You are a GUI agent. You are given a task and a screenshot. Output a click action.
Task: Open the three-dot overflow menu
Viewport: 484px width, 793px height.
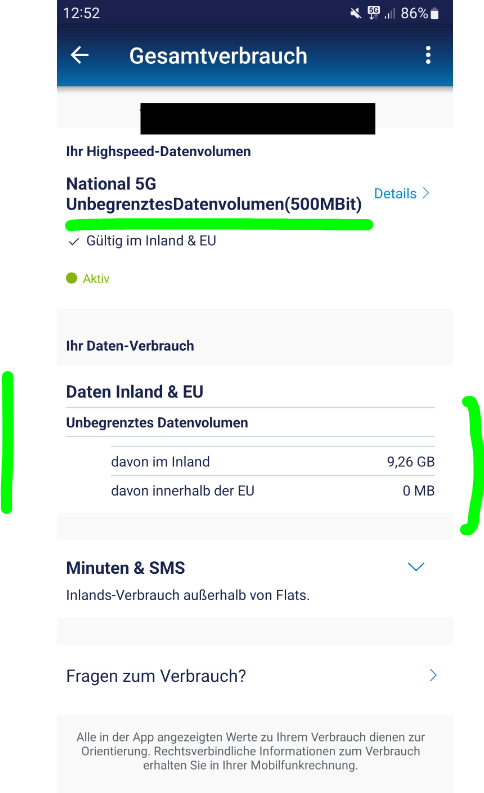tap(428, 55)
